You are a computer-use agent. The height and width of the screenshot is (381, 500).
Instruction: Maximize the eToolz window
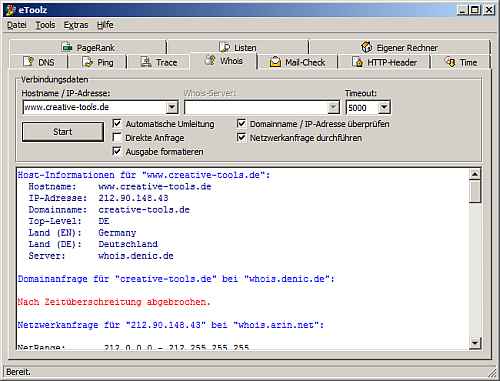click(475, 10)
